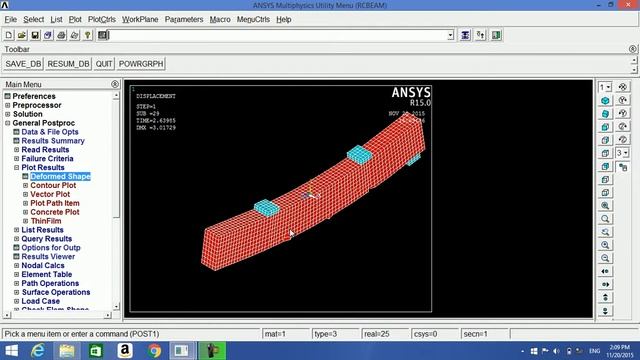Open Internet Explorer from the taskbar

pyautogui.click(x=38, y=351)
